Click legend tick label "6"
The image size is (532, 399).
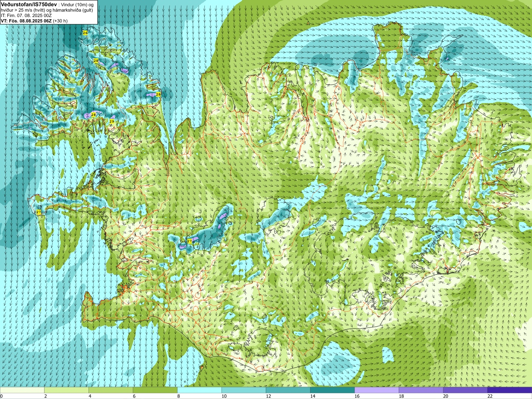[134, 396]
